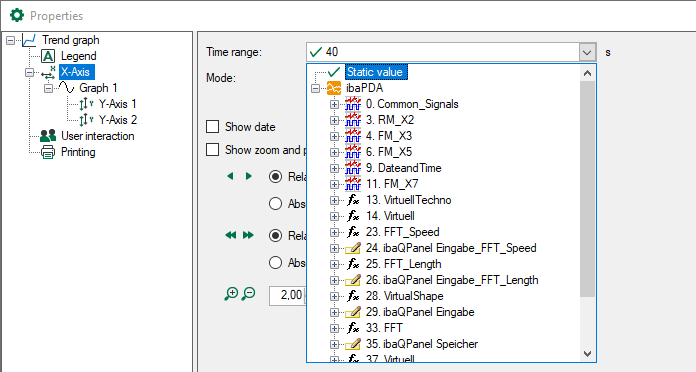Image resolution: width=696 pixels, height=372 pixels.
Task: Select the Absolute radio for double-arrow scrolling
Action: pos(276,263)
